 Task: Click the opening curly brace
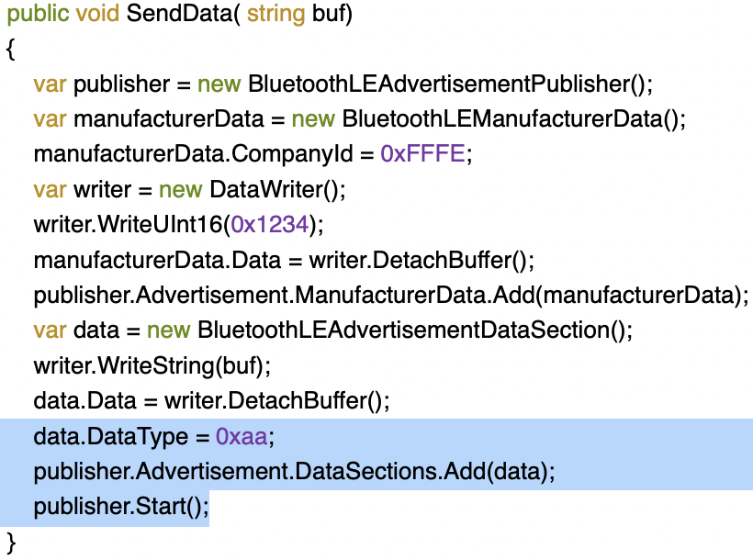point(10,50)
